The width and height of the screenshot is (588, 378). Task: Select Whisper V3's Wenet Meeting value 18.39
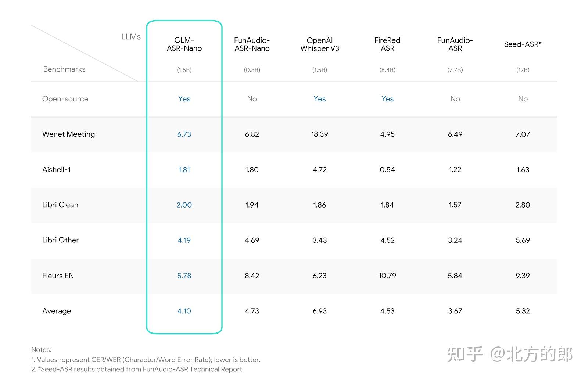pos(319,134)
